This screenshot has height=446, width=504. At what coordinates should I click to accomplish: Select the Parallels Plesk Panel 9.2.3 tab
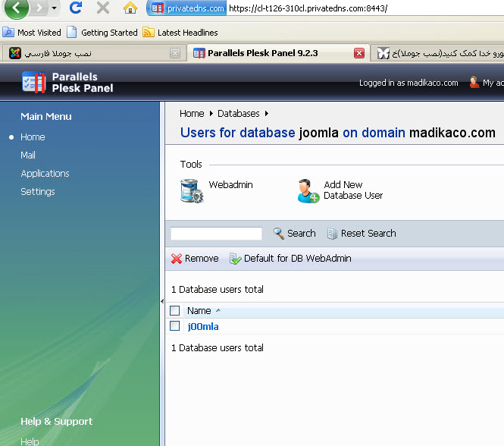[x=278, y=53]
